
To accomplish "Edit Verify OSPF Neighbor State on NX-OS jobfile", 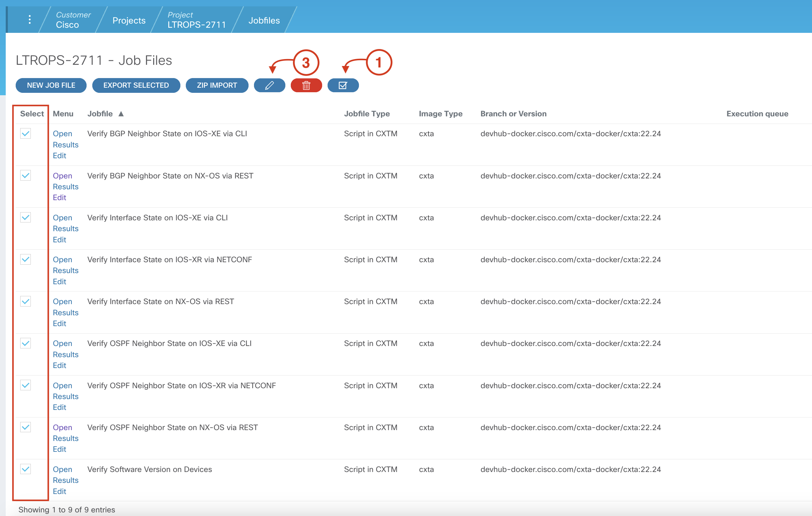I will (x=59, y=449).
